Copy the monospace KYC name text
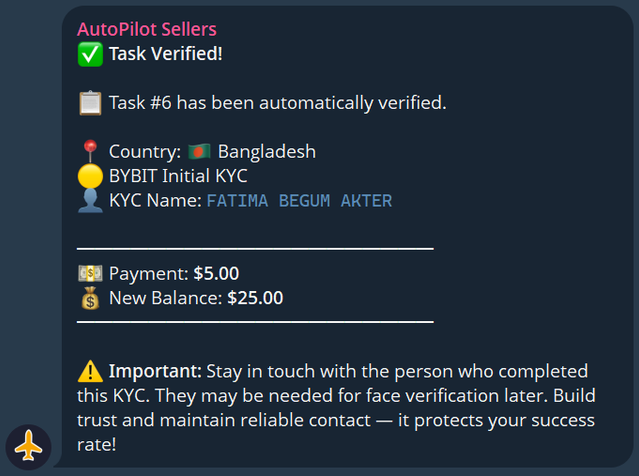639x476 pixels. [x=299, y=202]
